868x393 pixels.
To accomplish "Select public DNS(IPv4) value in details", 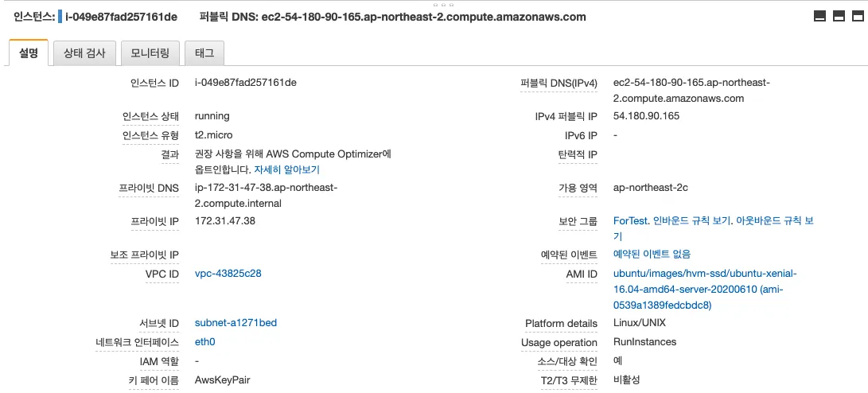I will pos(692,91).
